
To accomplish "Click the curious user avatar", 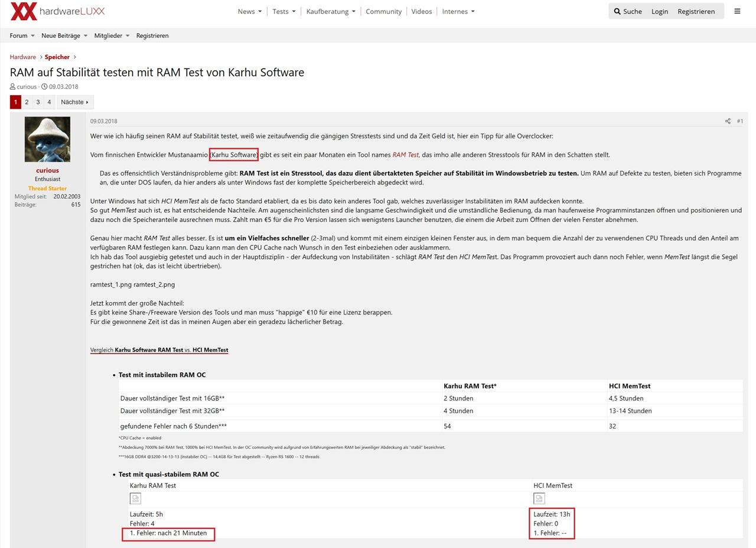I will click(x=47, y=140).
